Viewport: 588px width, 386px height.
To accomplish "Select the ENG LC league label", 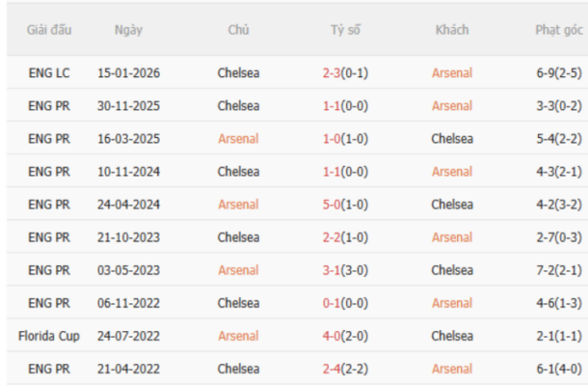I will point(48,72).
